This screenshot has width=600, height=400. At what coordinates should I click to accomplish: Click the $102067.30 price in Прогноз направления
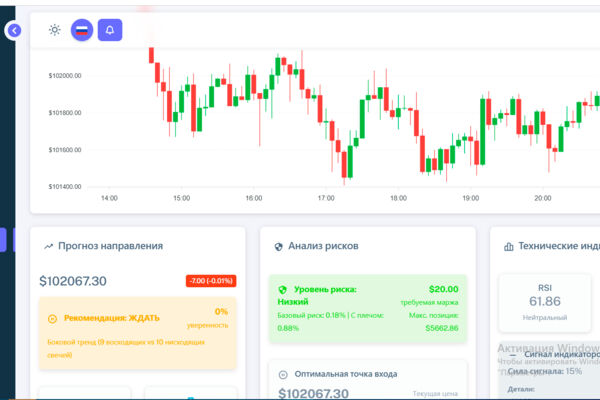click(73, 281)
